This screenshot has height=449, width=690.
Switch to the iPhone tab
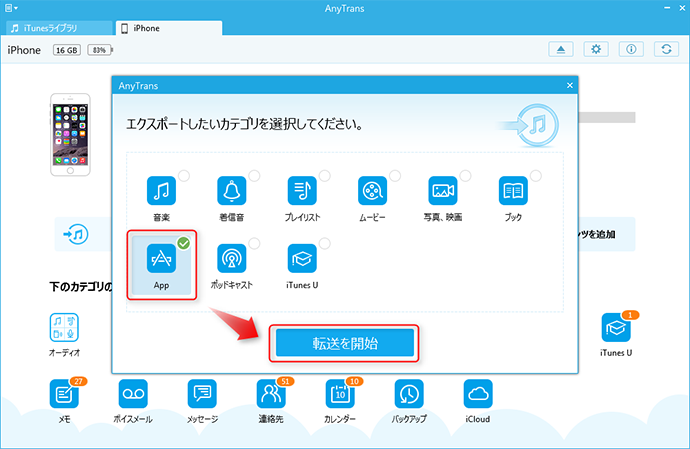tap(169, 28)
